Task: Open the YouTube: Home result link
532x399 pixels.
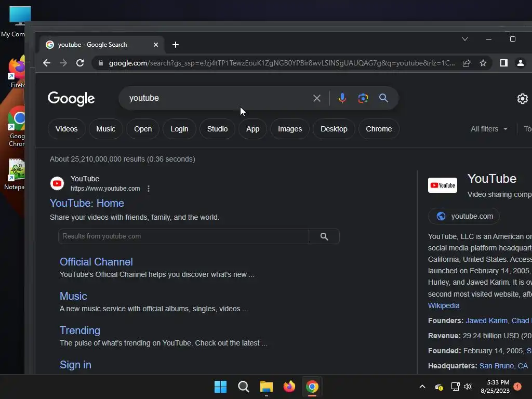Action: [87, 203]
